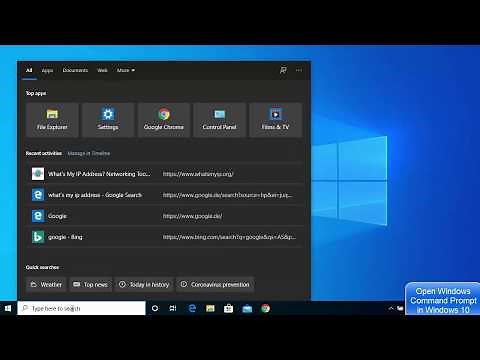This screenshot has width=480, height=360.
Task: Click the Bing icon beside "google - Bing"
Action: pyautogui.click(x=38, y=237)
